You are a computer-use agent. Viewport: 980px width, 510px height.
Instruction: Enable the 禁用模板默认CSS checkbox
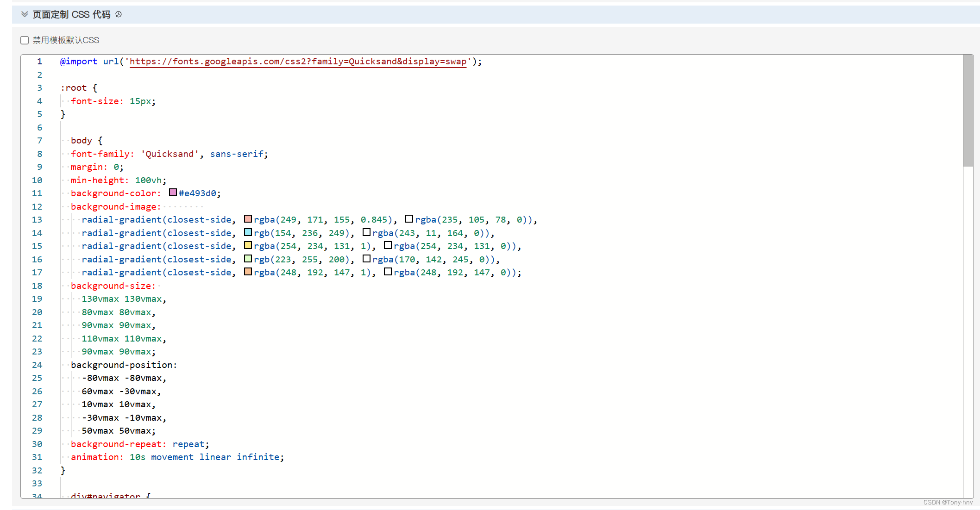coord(25,40)
